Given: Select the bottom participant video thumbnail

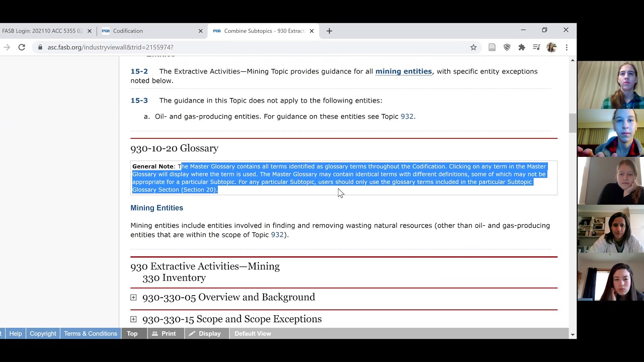Looking at the screenshot, I should 610,277.
